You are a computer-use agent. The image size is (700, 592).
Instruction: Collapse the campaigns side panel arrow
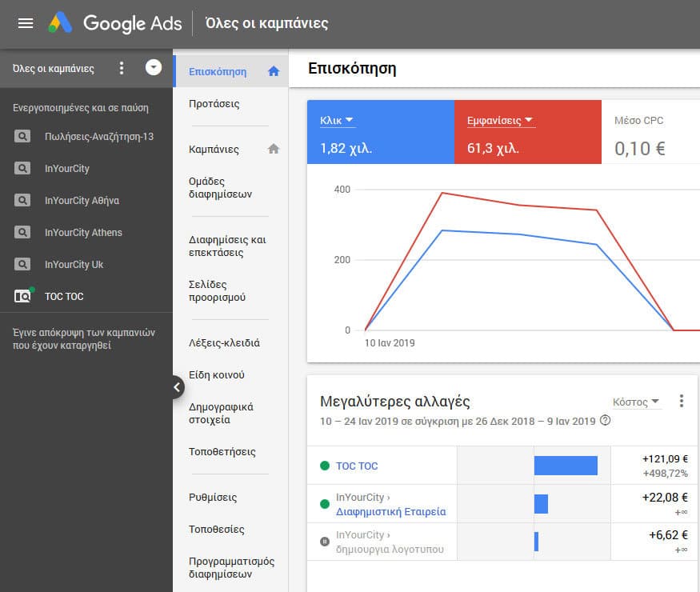pos(178,387)
